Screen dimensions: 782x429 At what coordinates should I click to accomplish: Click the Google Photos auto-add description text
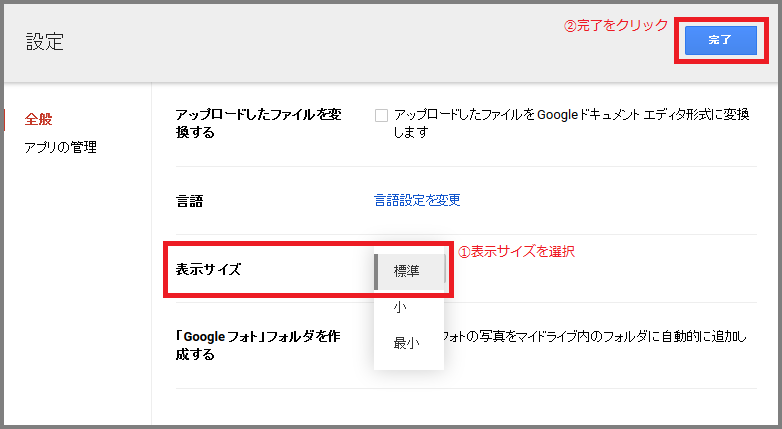(x=595, y=337)
